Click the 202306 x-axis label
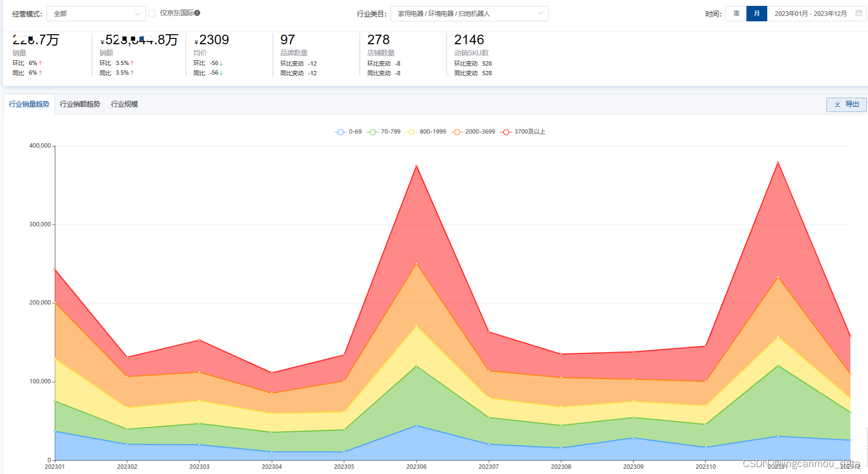Screen dimensions: 868x474 tap(416, 467)
